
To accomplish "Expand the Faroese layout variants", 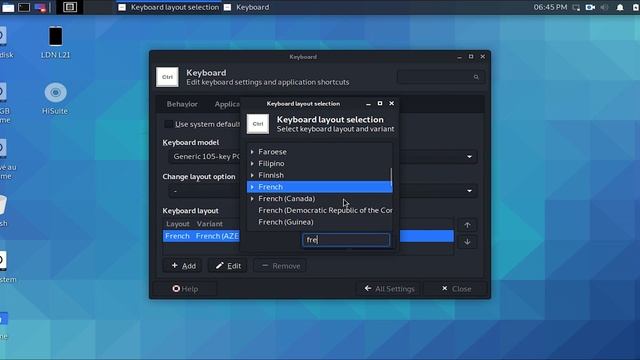I will coord(252,152).
